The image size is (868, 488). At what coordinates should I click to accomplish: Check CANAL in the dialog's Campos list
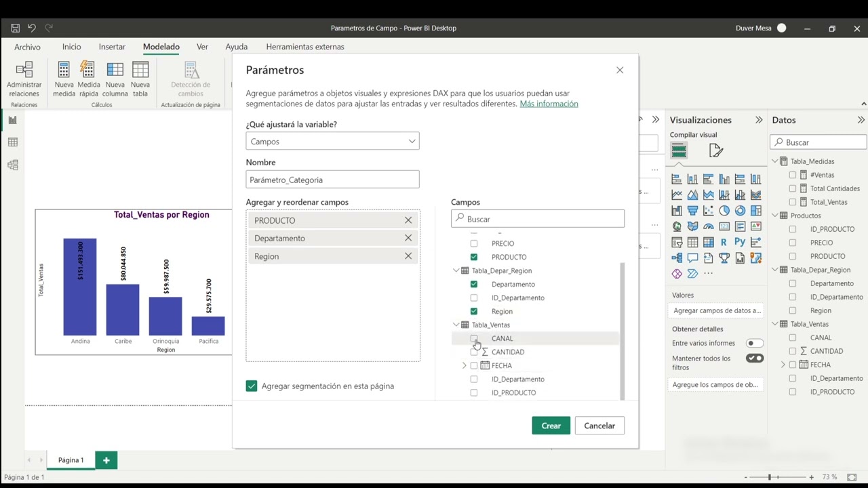click(474, 338)
